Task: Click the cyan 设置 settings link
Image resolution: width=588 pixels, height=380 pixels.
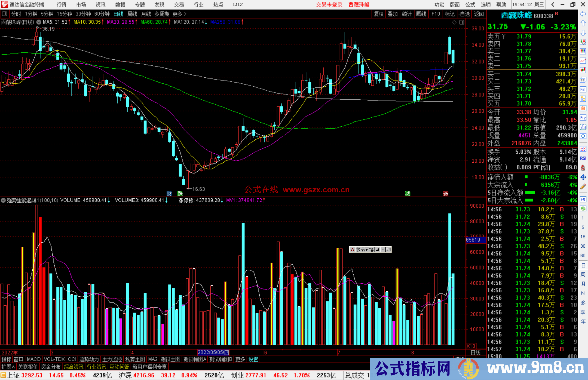Action: click(x=253, y=359)
